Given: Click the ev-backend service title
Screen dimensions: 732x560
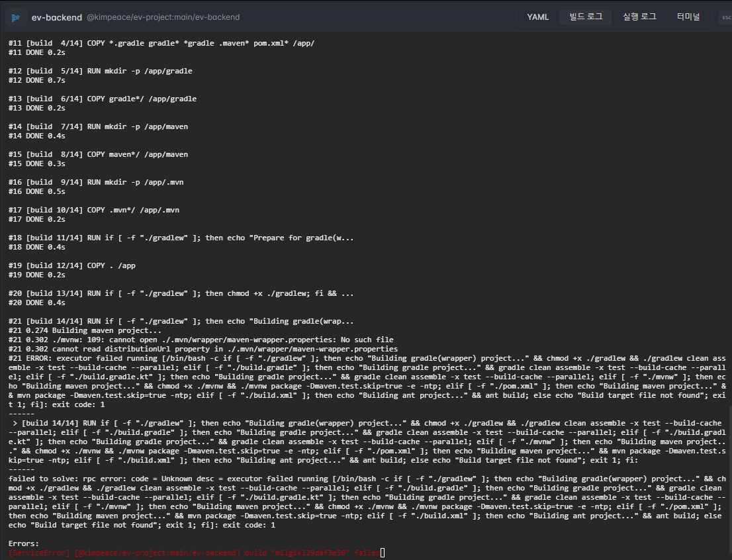Looking at the screenshot, I should (57, 17).
